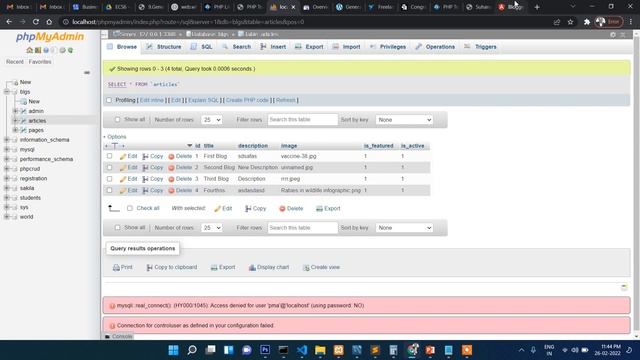Viewport: 640px width, 360px height.
Task: Open Photoshop from taskbar
Action: point(265,350)
